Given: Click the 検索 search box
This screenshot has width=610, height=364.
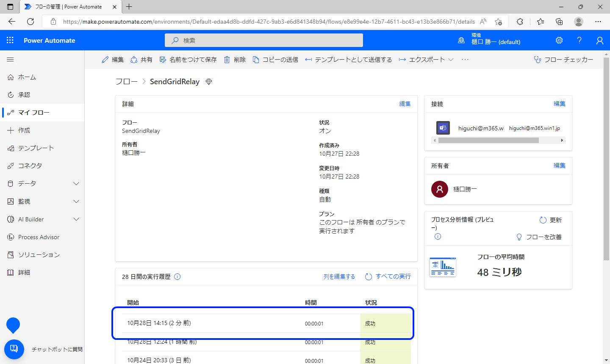Looking at the screenshot, I should (x=264, y=40).
